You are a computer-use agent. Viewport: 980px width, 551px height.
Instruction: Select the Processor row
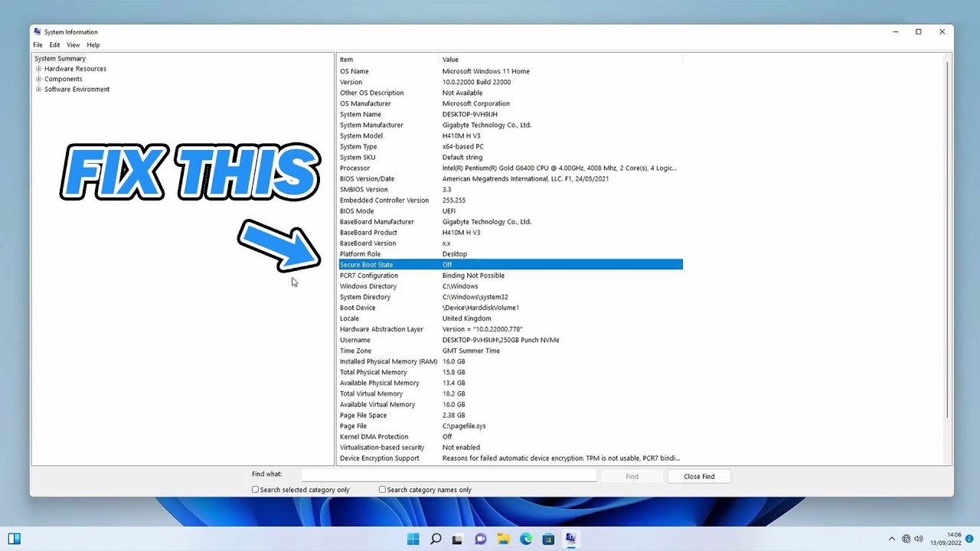pyautogui.click(x=511, y=168)
